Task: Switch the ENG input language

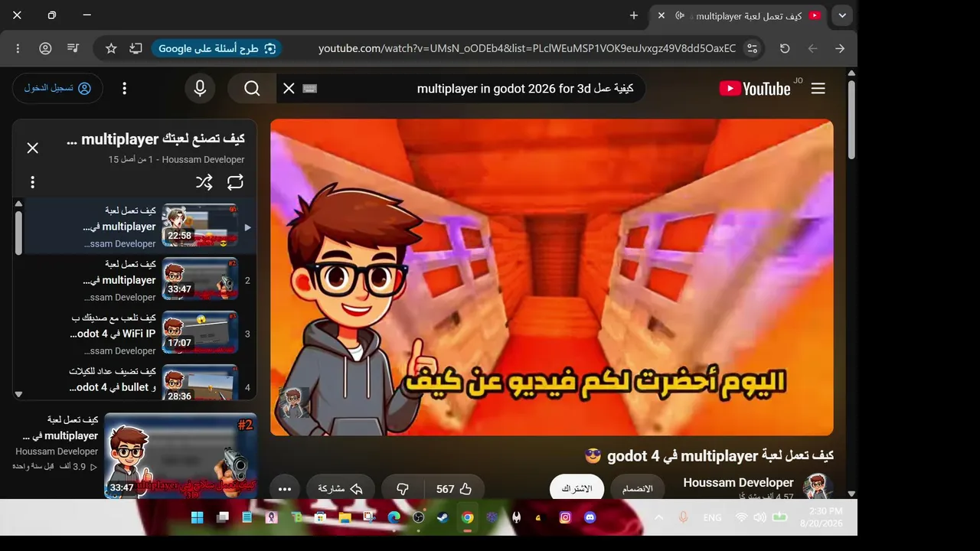Action: (x=712, y=517)
